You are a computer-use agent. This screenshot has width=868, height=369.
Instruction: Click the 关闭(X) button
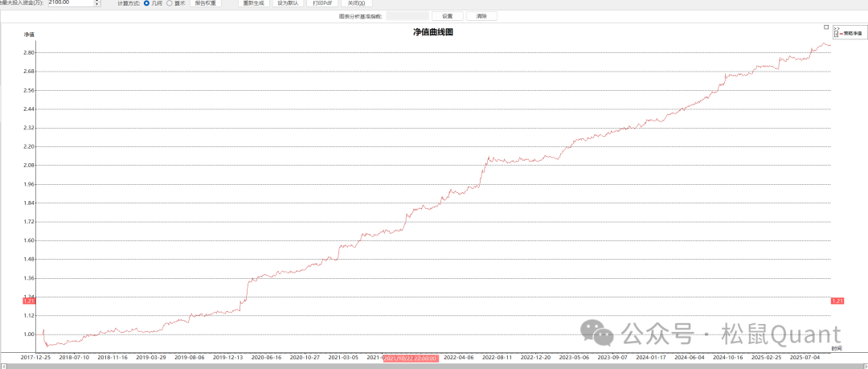click(x=356, y=3)
